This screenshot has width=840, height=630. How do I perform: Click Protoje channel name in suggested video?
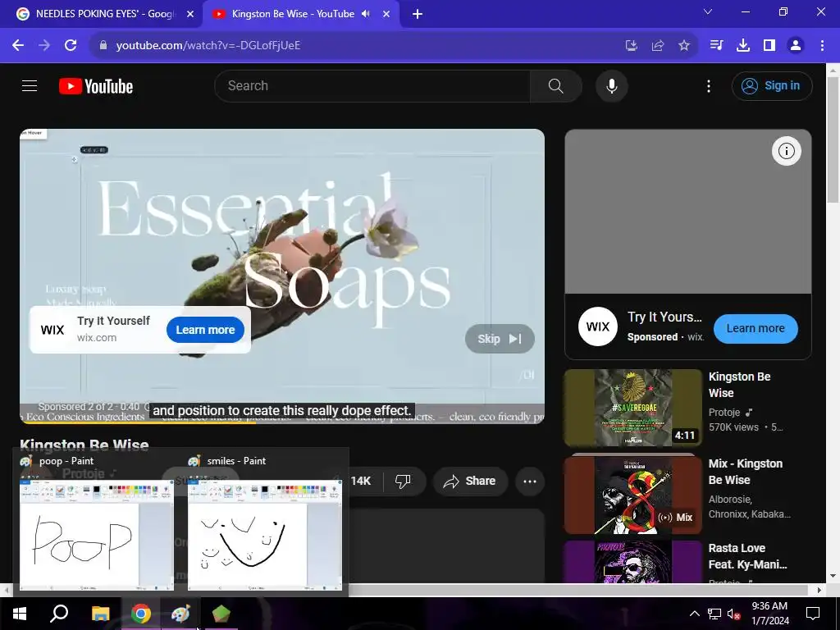tap(724, 413)
